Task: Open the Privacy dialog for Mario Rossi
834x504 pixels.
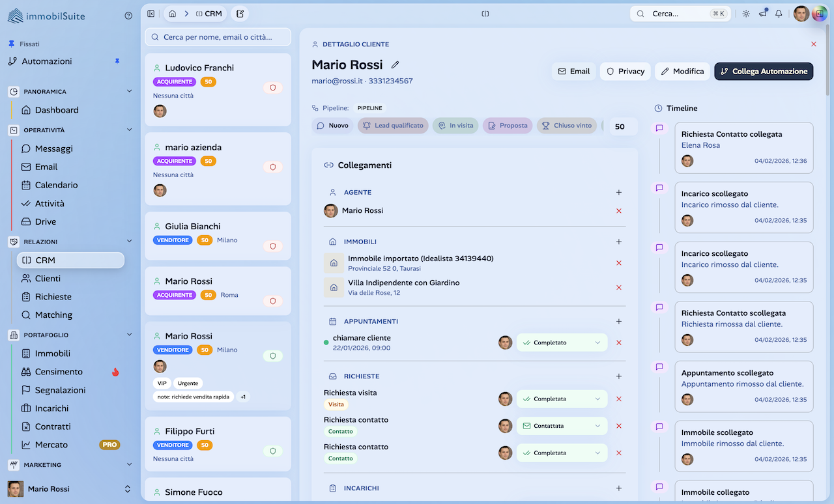Action: 624,71
